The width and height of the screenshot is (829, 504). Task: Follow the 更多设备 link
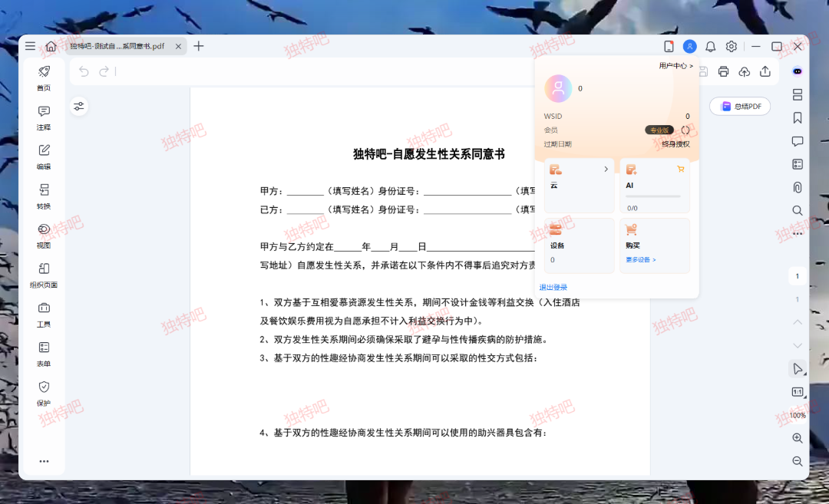641,259
